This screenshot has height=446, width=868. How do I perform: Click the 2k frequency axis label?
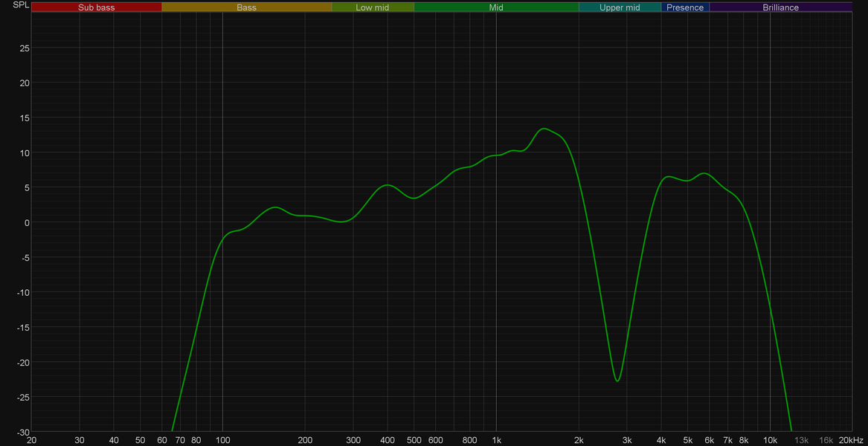click(579, 441)
